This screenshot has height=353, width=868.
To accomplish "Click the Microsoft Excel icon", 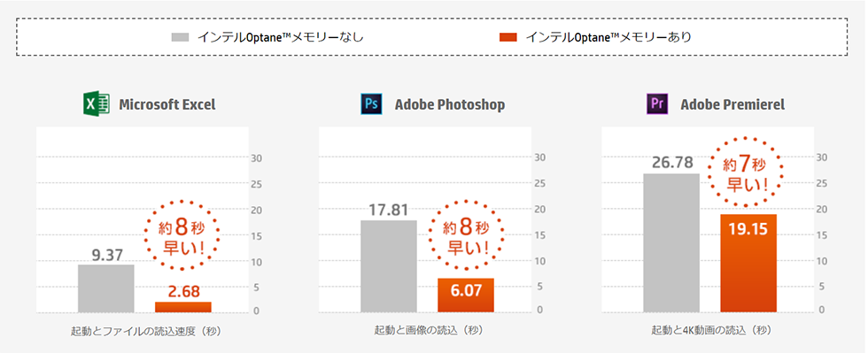I will [x=97, y=104].
